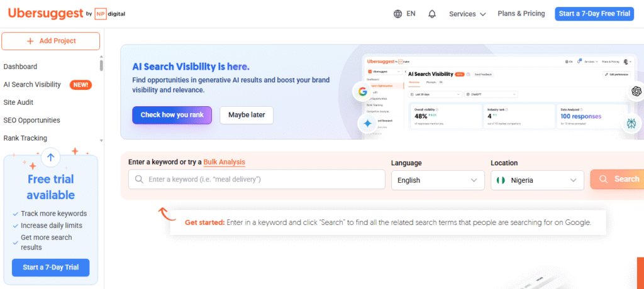This screenshot has height=289, width=644.
Task: Open the globe language icon
Action: pos(397,14)
